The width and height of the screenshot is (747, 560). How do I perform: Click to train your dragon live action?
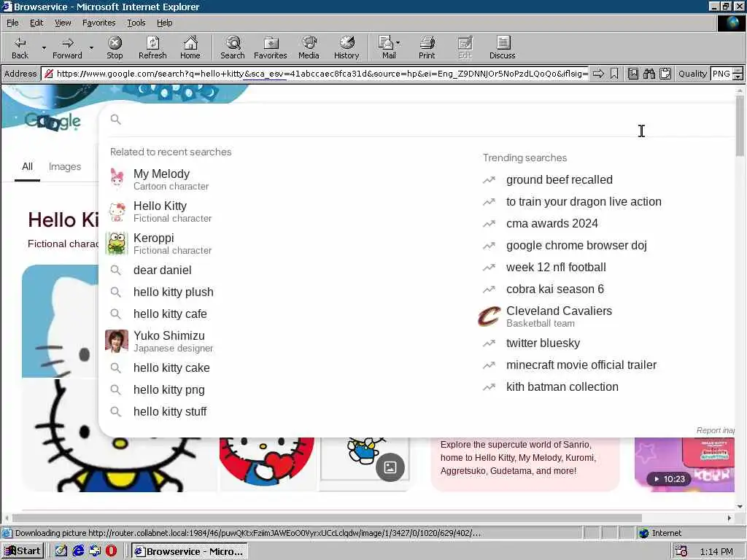(x=584, y=201)
